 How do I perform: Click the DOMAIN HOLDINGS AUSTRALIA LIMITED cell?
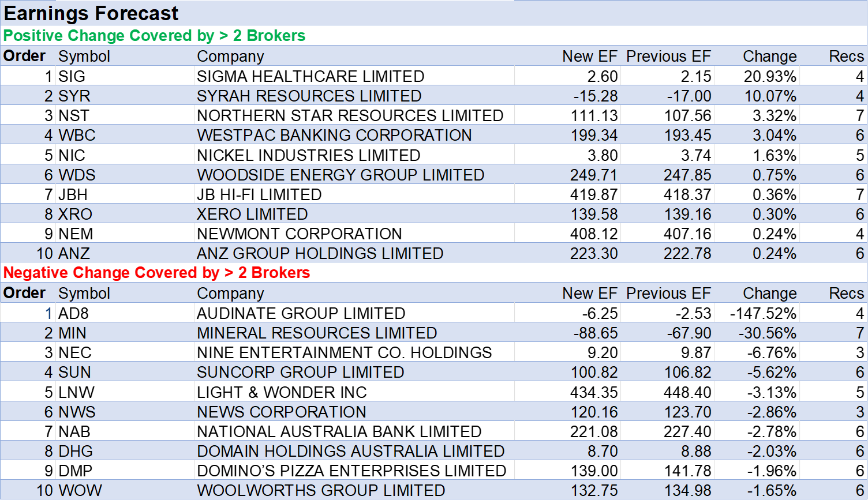point(350,452)
